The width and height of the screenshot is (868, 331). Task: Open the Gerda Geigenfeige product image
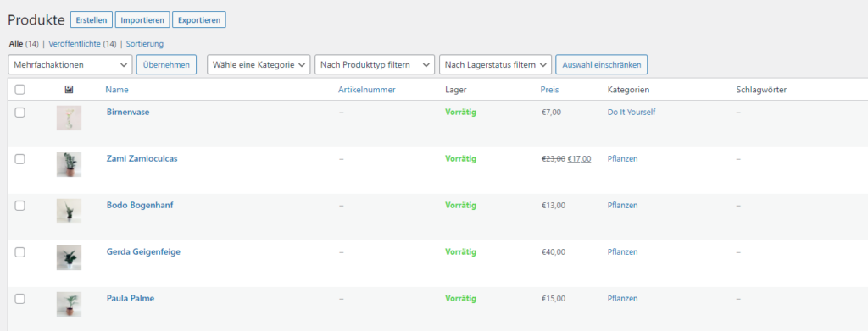(x=69, y=257)
